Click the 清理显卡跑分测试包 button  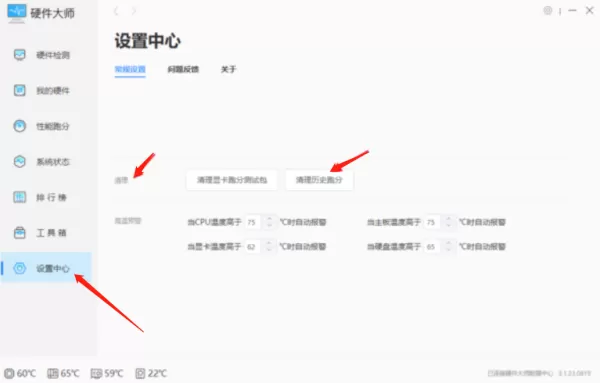click(232, 180)
